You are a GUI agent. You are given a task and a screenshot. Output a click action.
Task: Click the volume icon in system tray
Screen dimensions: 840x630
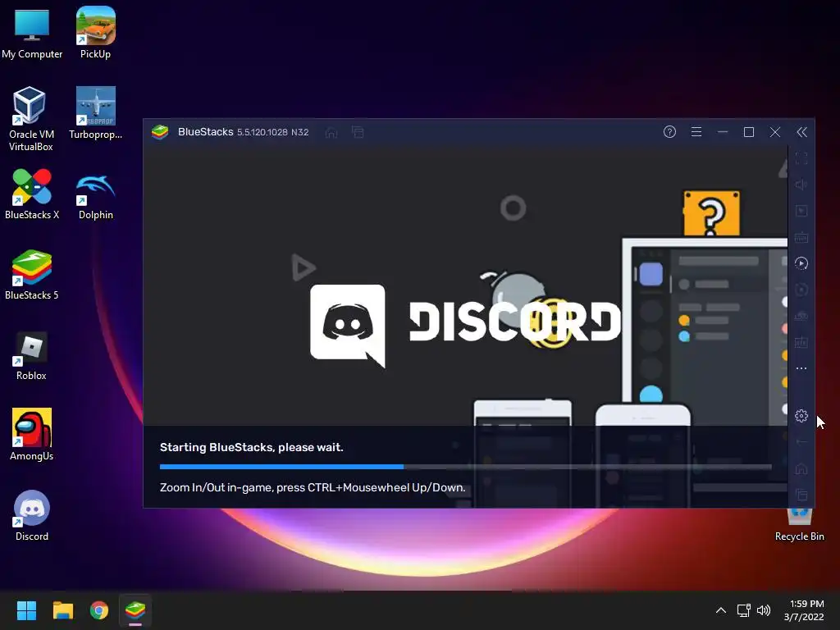(764, 610)
